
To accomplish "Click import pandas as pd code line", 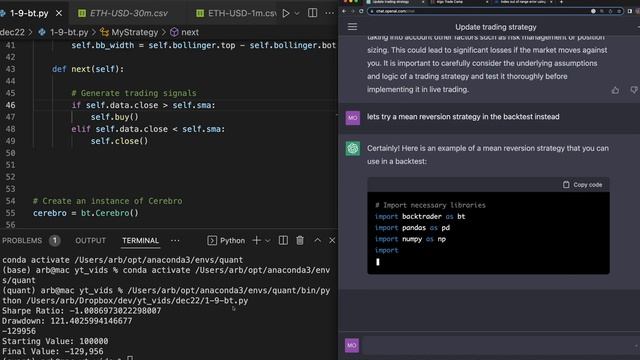I will 412,228.
